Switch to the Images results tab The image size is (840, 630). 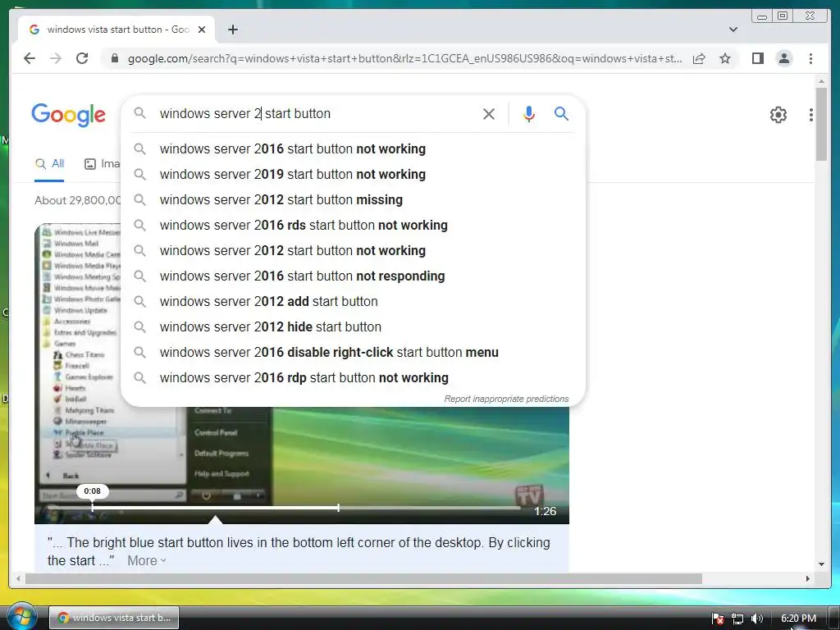(x=103, y=164)
